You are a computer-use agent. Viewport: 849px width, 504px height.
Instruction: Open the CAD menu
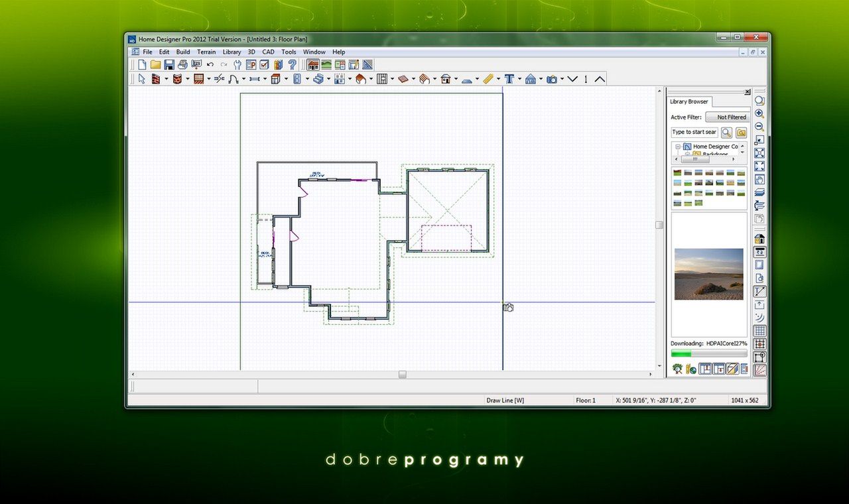268,52
